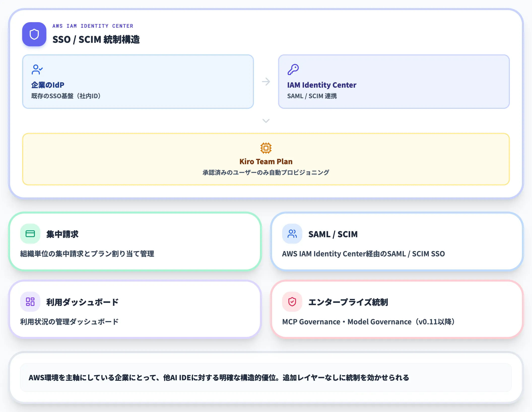Click the AWS環境を主軸にしている企業 summary text
532x412 pixels.
coord(219,377)
